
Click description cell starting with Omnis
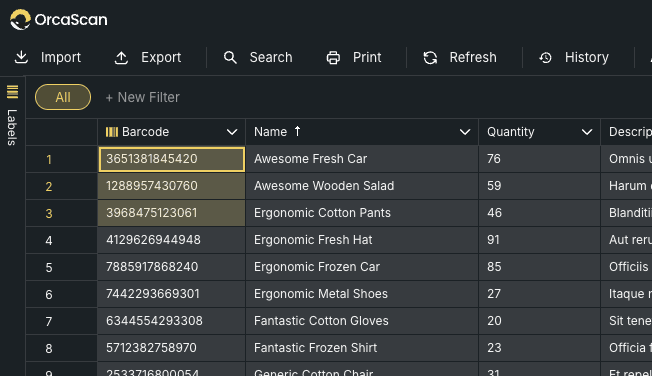(627, 159)
